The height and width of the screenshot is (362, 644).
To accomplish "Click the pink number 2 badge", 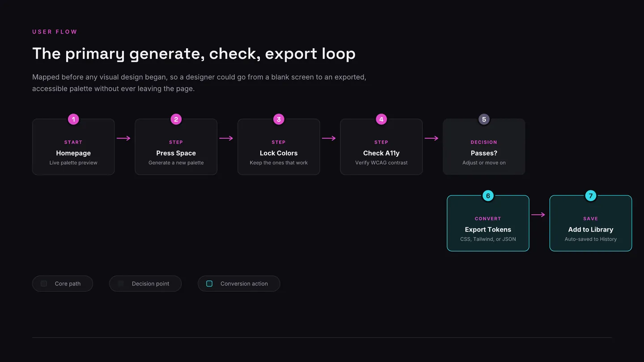I will tap(176, 119).
